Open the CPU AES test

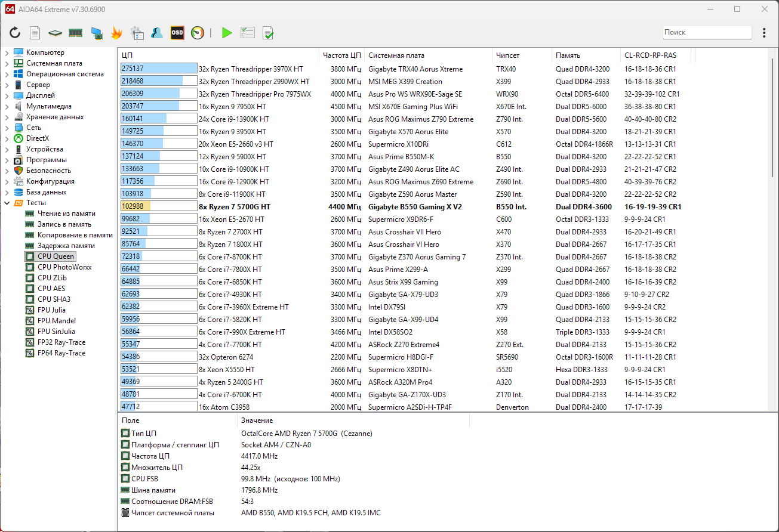pos(51,289)
